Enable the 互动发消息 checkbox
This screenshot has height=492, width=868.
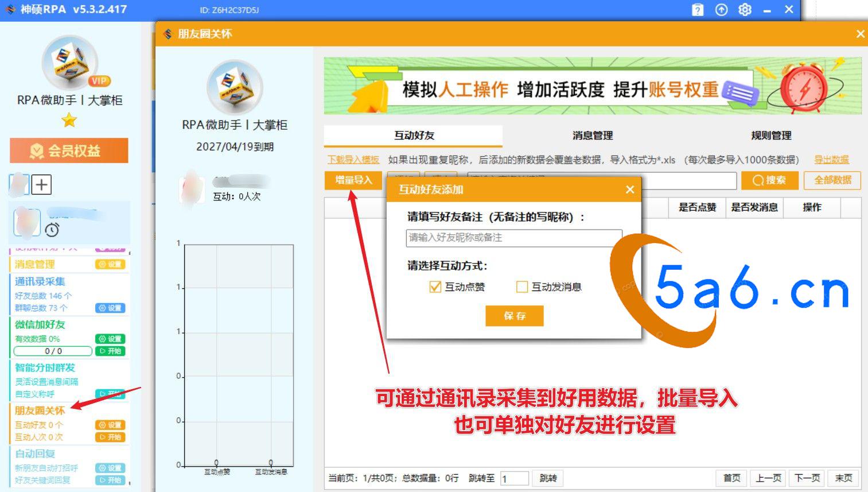coord(522,287)
